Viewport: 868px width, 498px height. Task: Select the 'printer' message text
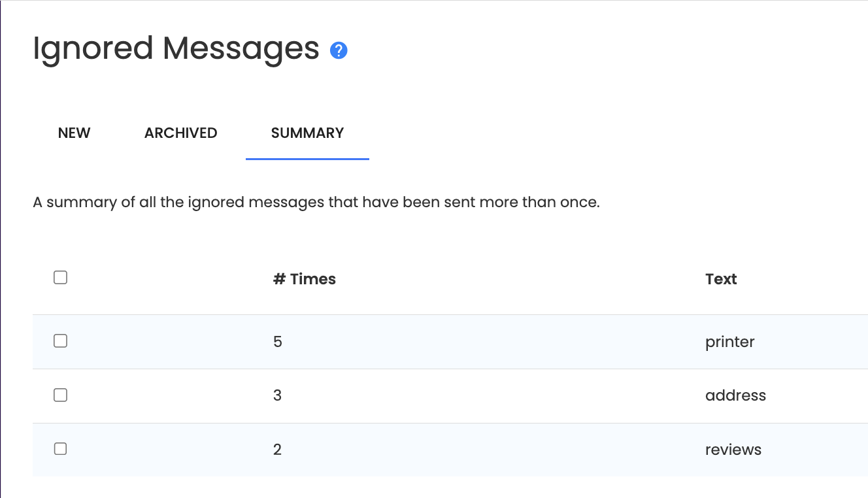coord(730,342)
